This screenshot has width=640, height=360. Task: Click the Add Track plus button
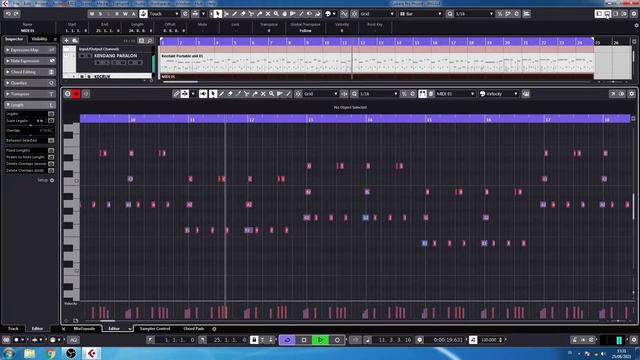66,40
